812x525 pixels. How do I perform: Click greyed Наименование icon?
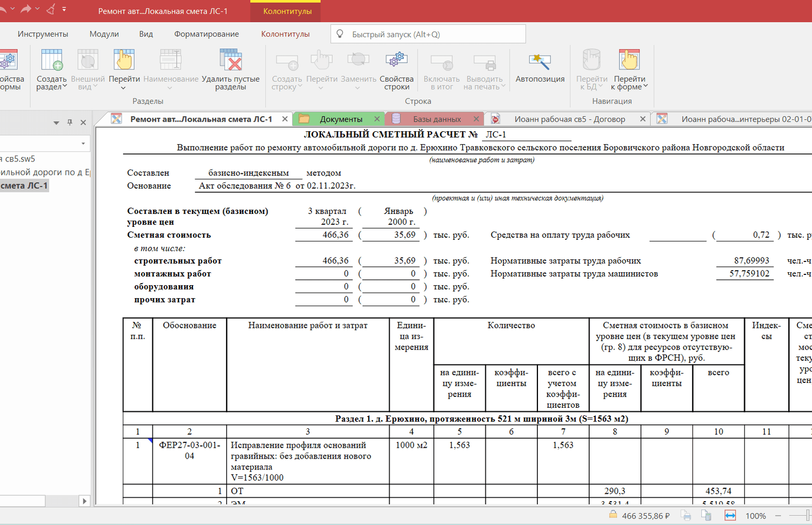click(170, 60)
